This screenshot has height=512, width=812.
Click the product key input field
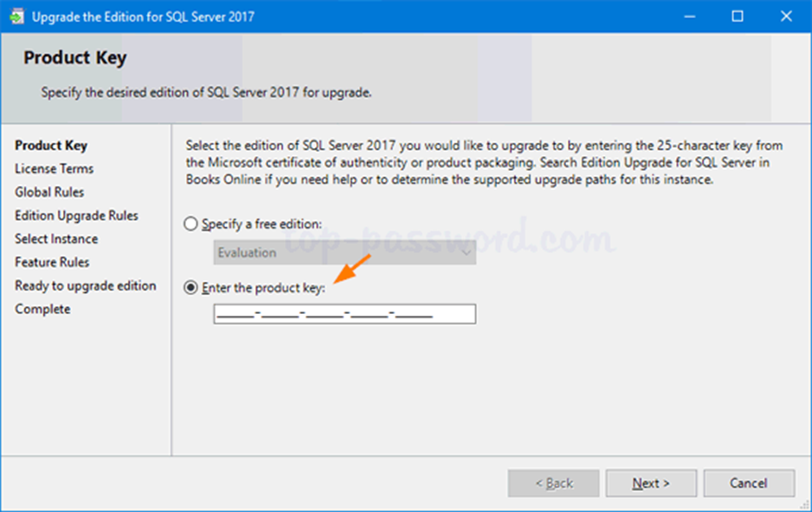coord(345,313)
